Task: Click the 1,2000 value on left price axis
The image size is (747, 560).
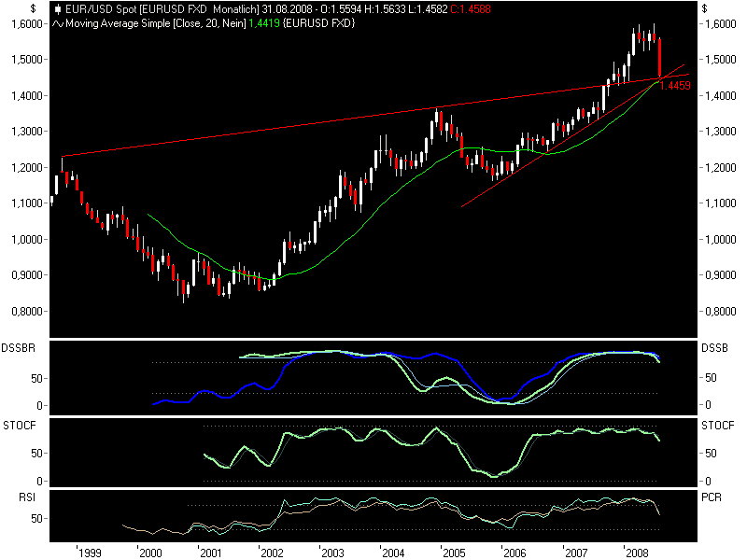Action: [x=27, y=168]
